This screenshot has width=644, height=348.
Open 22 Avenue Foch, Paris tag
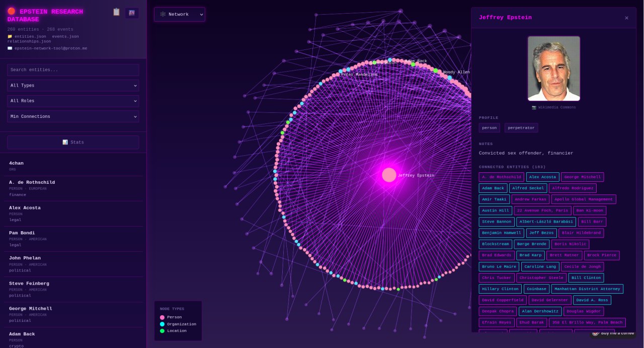tap(542, 211)
